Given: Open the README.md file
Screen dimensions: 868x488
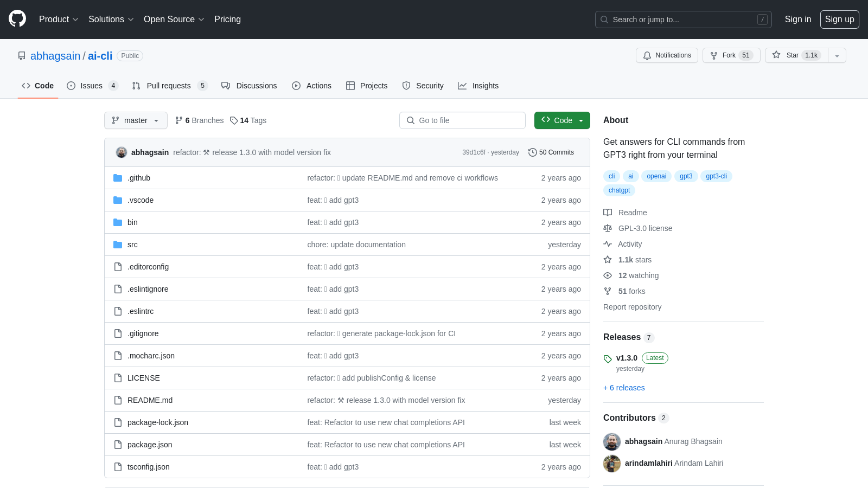Looking at the screenshot, I should coord(150,400).
